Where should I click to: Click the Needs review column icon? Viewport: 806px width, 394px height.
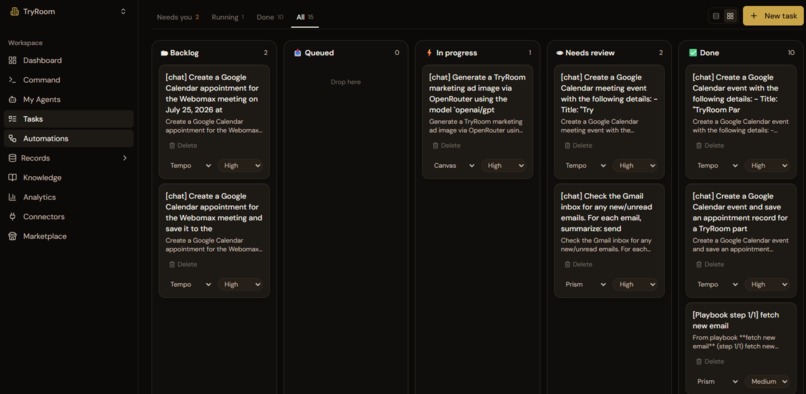[560, 53]
